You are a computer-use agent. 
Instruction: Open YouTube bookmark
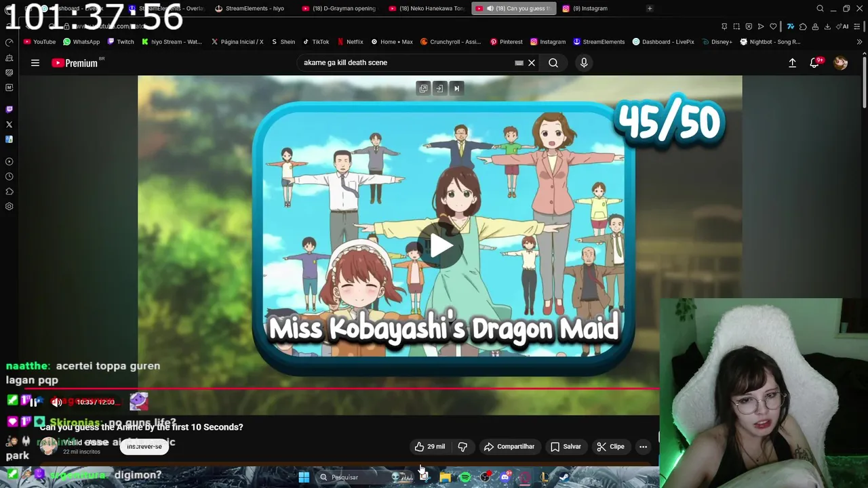click(39, 42)
